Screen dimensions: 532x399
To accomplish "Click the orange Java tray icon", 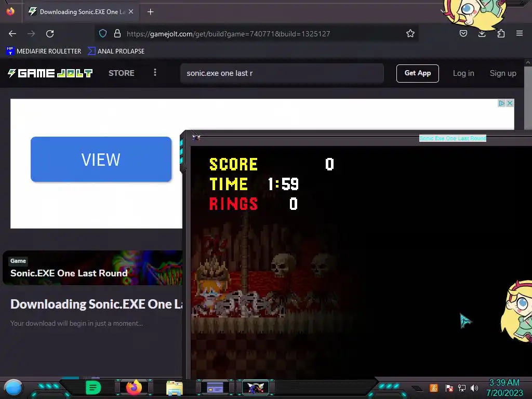I will pyautogui.click(x=434, y=388).
